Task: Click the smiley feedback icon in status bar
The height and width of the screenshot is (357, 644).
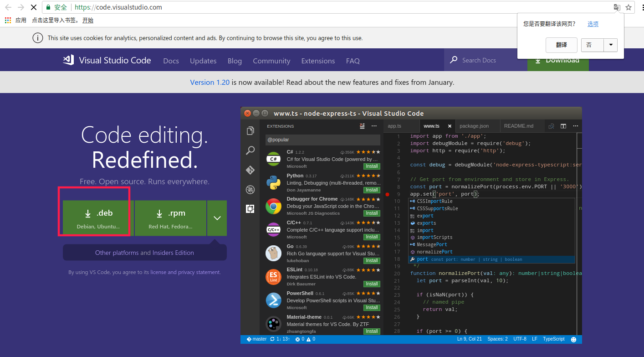Action: (573, 339)
